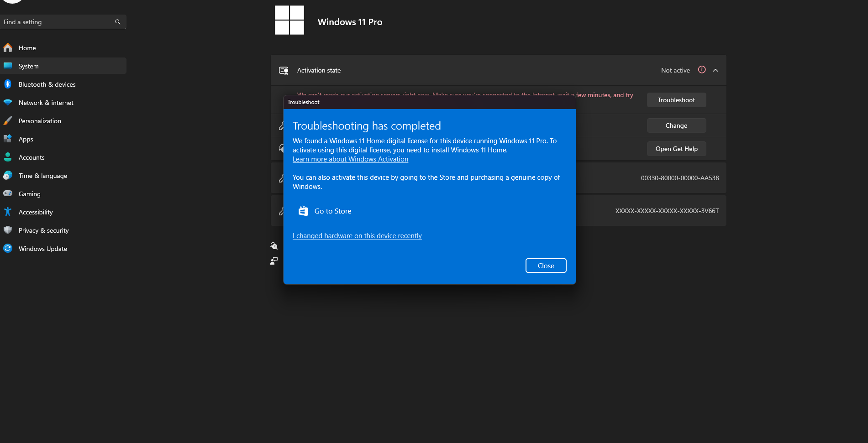Click the Accounts person icon
Image resolution: width=868 pixels, height=443 pixels.
click(8, 157)
